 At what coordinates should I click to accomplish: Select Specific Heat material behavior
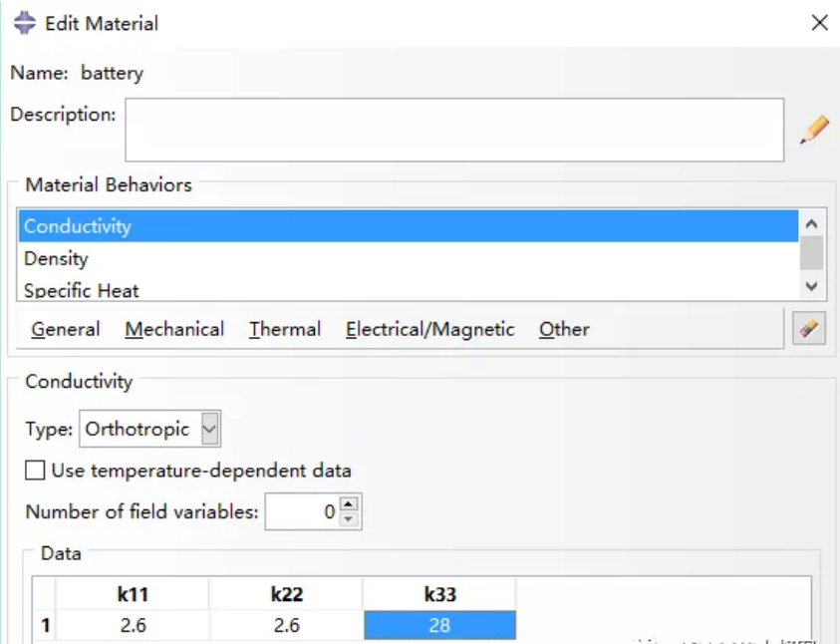[x=82, y=290]
